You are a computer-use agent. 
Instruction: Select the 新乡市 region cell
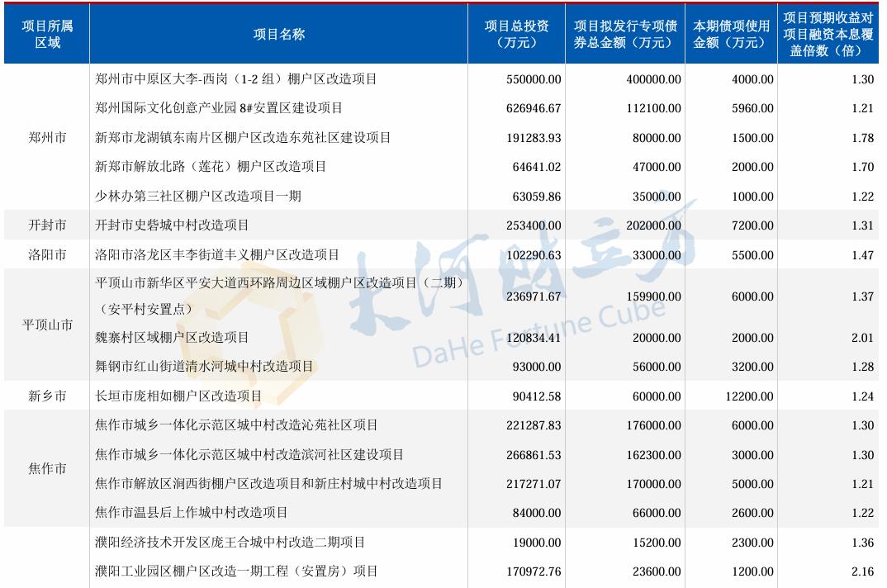tap(47, 396)
